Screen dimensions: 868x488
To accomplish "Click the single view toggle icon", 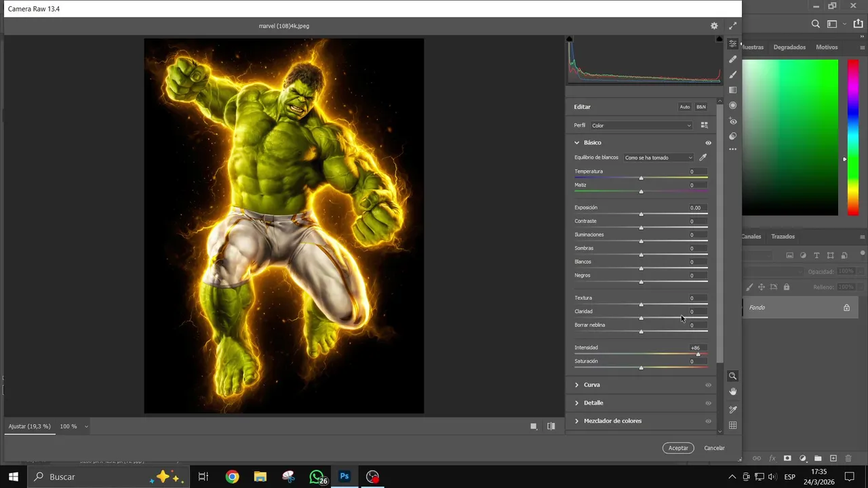I will click(534, 426).
